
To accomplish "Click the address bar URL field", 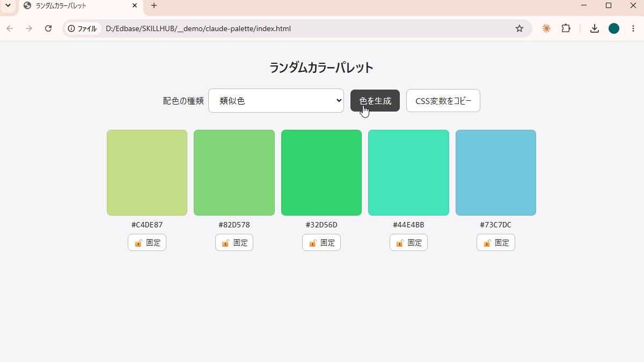I will (x=298, y=28).
